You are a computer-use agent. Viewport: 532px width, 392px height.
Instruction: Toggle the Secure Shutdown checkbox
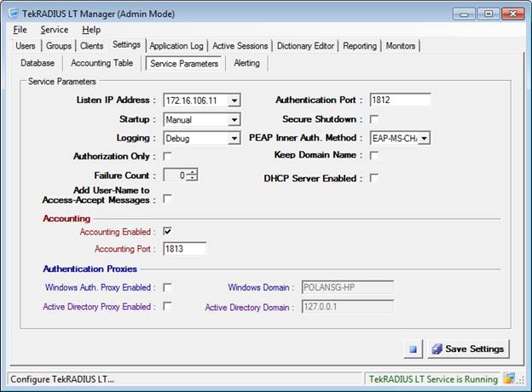[374, 119]
